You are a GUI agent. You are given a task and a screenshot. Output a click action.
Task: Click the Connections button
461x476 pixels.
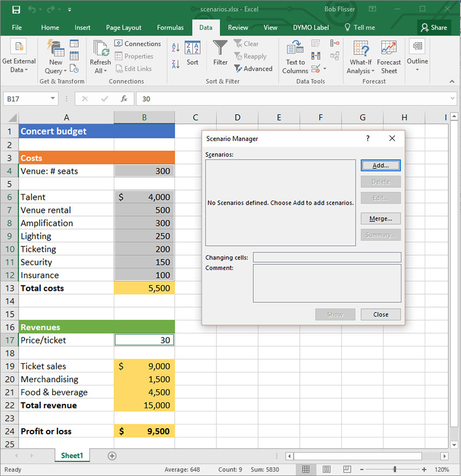(138, 44)
